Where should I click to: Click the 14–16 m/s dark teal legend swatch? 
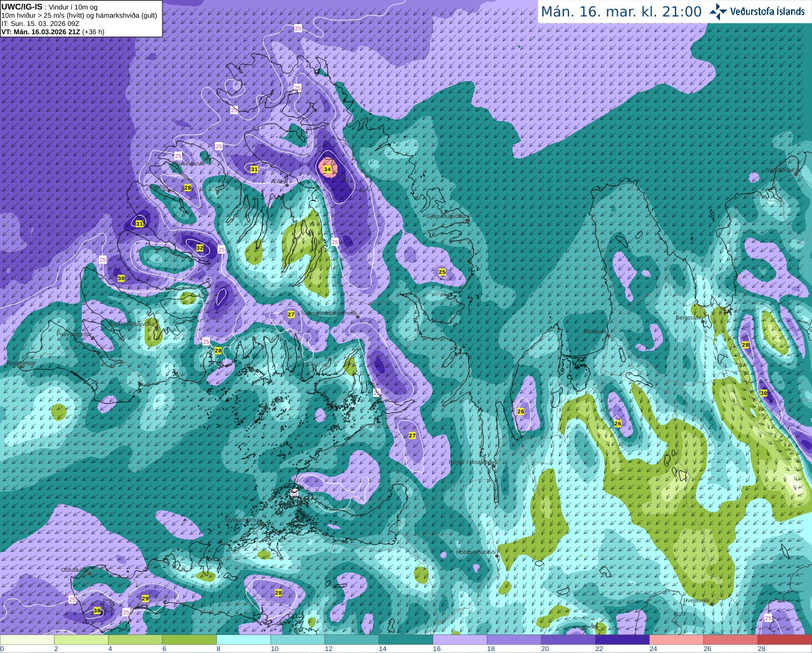[406, 640]
